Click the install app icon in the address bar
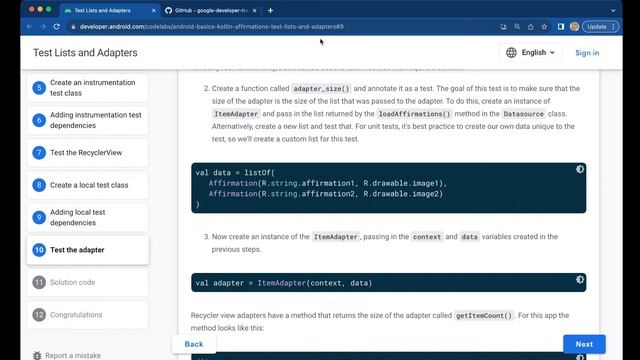Screen dimensions: 640x360 pyautogui.click(x=503, y=27)
